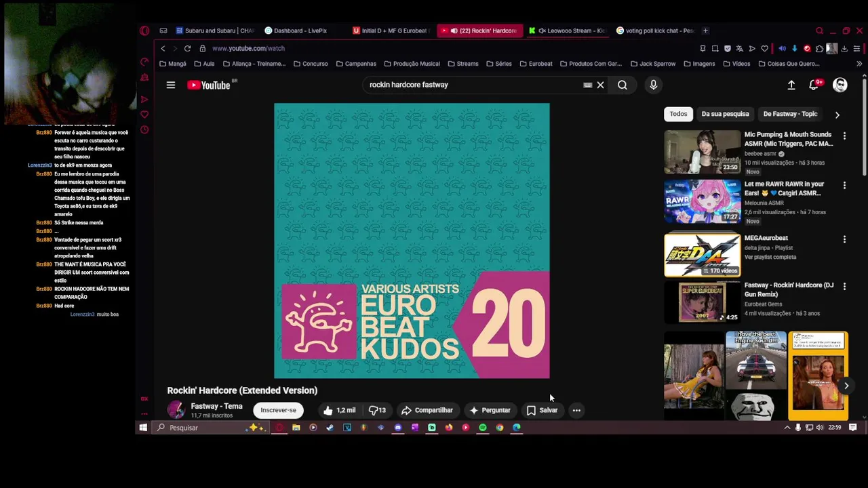Click the browser address bar URL
The width and height of the screenshot is (868, 488).
[x=248, y=48]
